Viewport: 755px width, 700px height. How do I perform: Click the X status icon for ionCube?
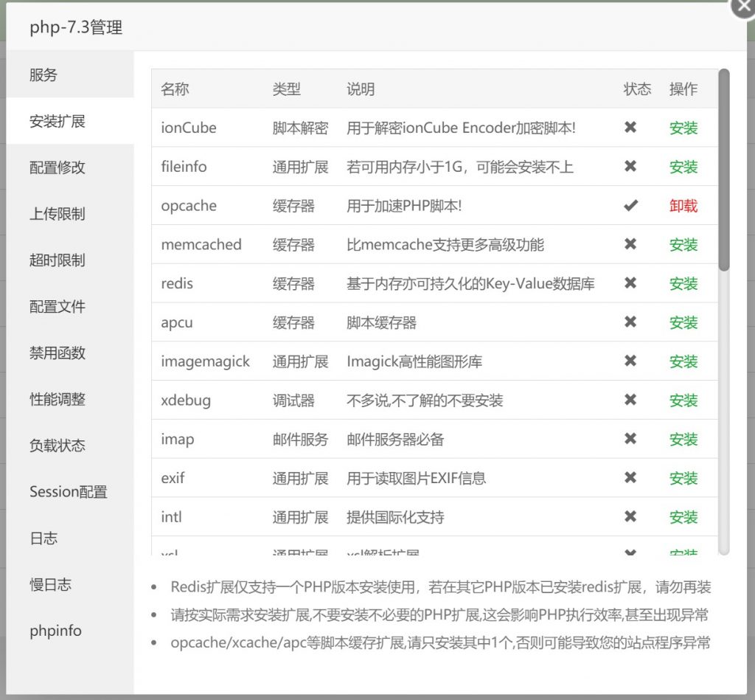point(630,128)
